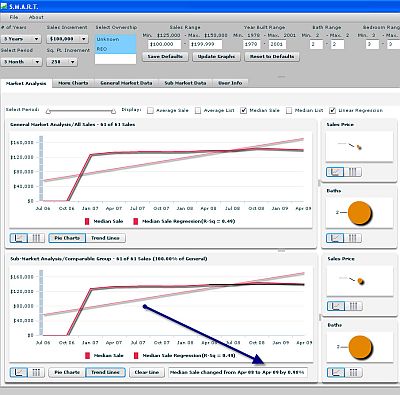Open the Sales Increment dropdown
Viewport: 400px width, 395px height.
coord(67,39)
